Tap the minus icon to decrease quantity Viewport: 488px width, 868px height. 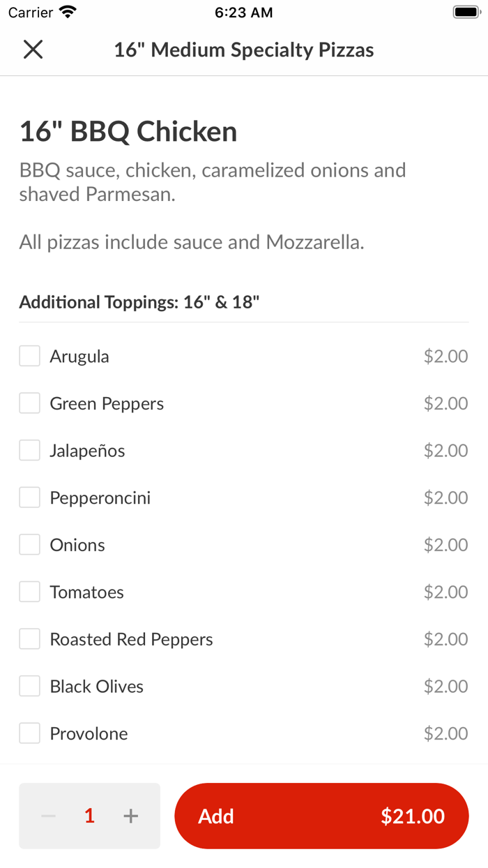point(47,816)
